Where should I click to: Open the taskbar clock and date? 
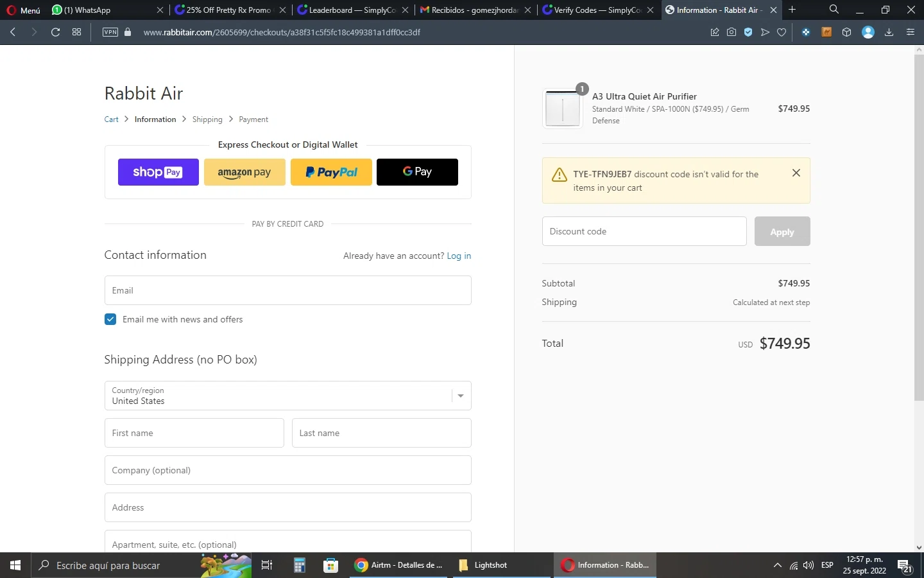pyautogui.click(x=864, y=565)
